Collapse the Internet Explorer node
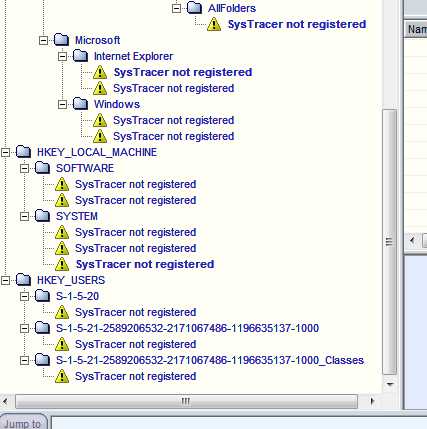This screenshot has width=427, height=429. (62, 56)
